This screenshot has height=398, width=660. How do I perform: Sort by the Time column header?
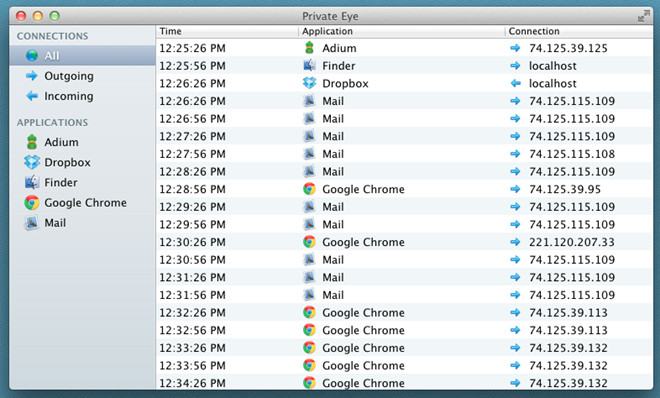click(x=227, y=31)
